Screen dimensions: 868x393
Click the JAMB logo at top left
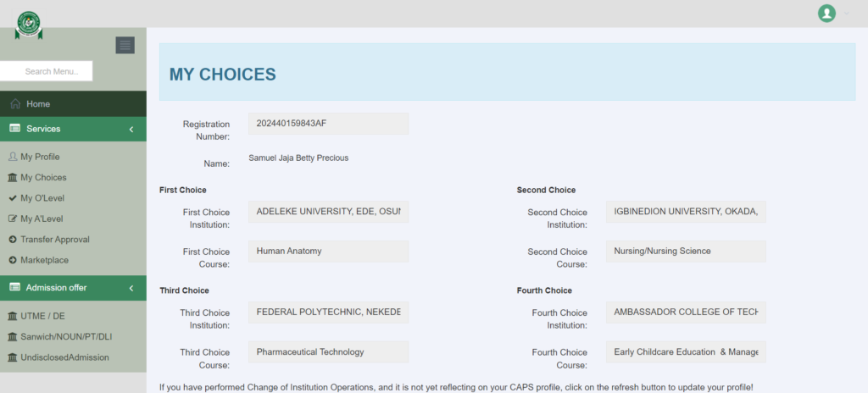click(x=29, y=25)
